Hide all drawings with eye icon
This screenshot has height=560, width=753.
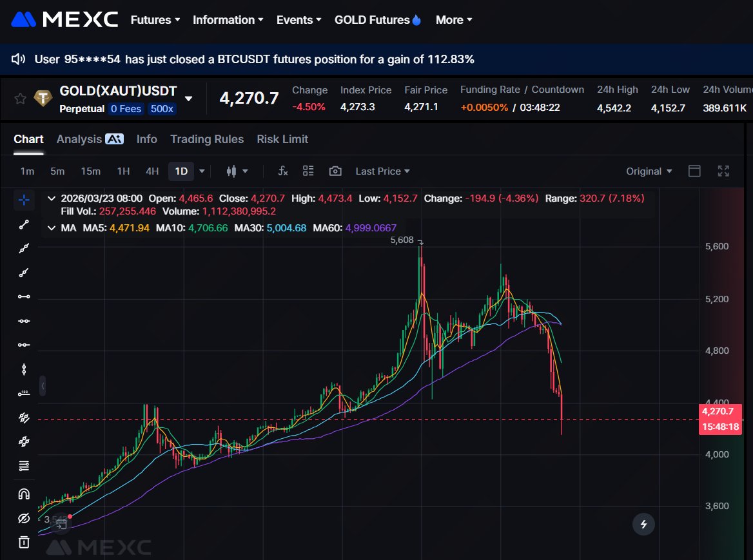(x=24, y=518)
